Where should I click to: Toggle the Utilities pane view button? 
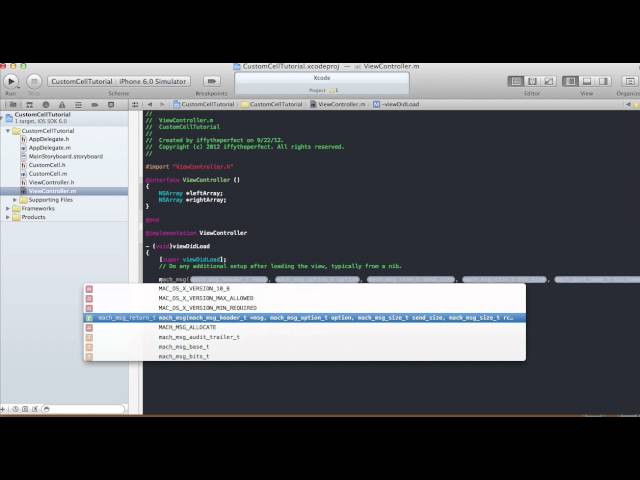tap(603, 81)
